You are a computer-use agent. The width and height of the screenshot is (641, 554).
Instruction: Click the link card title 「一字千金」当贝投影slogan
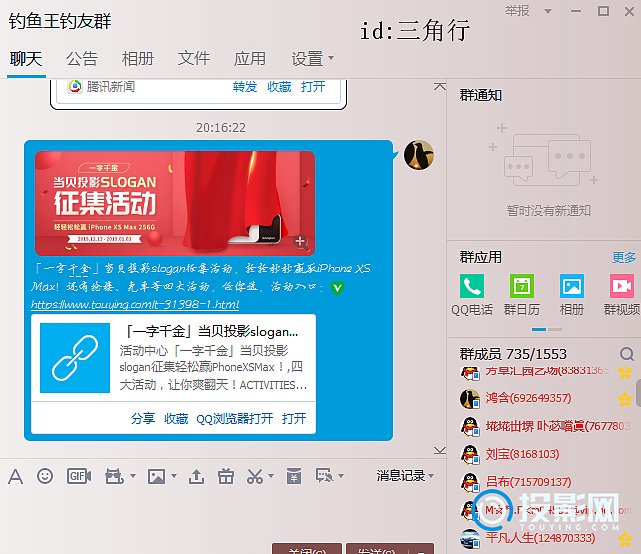tap(211, 332)
